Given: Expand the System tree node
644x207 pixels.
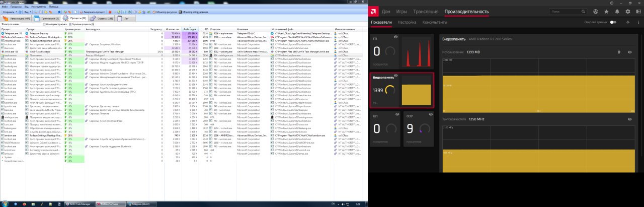Looking at the screenshot, I should (2, 157).
